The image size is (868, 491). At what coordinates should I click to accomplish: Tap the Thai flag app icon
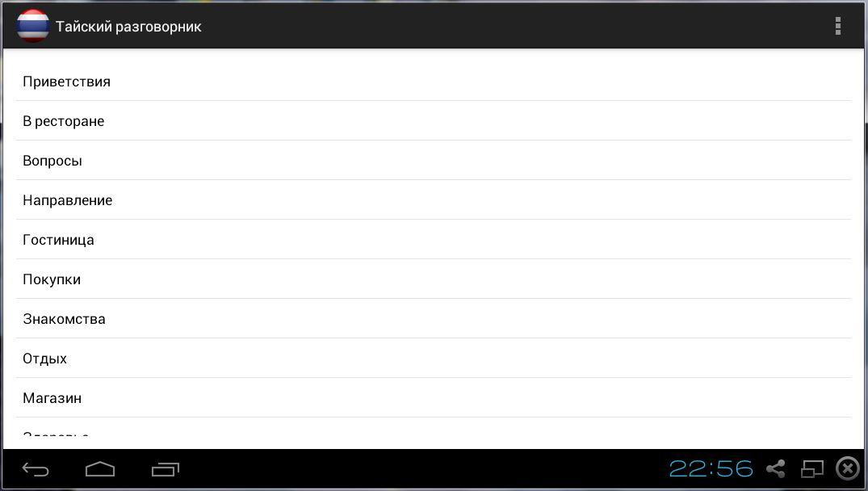[x=32, y=26]
